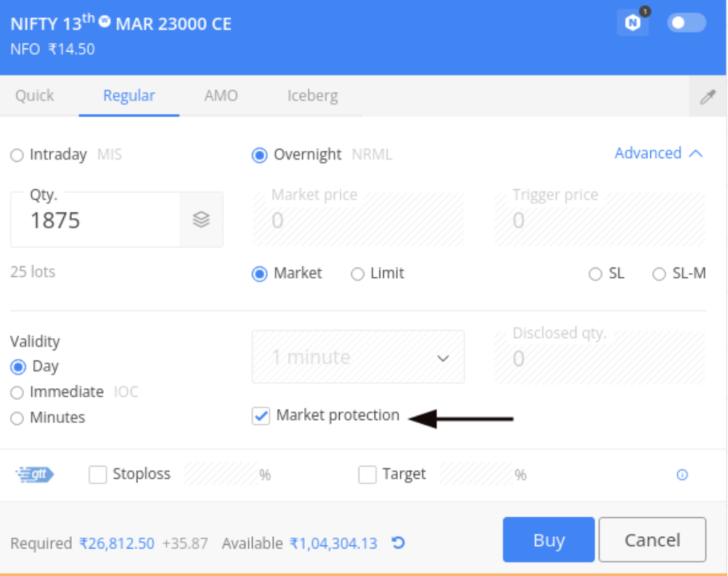This screenshot has height=576, width=728.
Task: Refresh available margin with the reload icon
Action: pyautogui.click(x=398, y=543)
